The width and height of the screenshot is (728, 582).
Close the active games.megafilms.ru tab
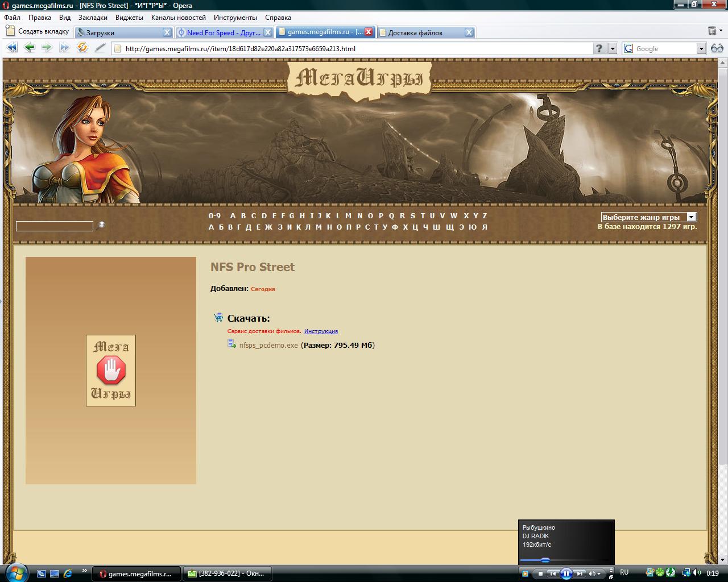click(369, 32)
